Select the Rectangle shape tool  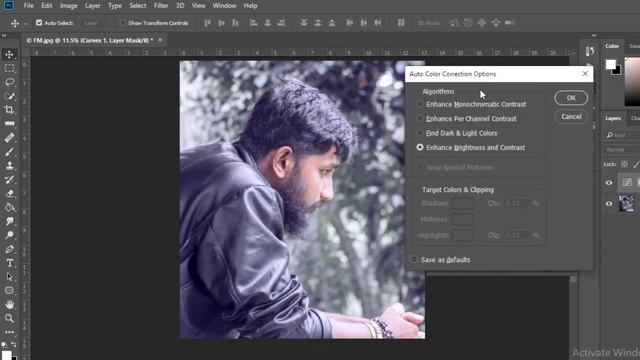[x=9, y=291]
